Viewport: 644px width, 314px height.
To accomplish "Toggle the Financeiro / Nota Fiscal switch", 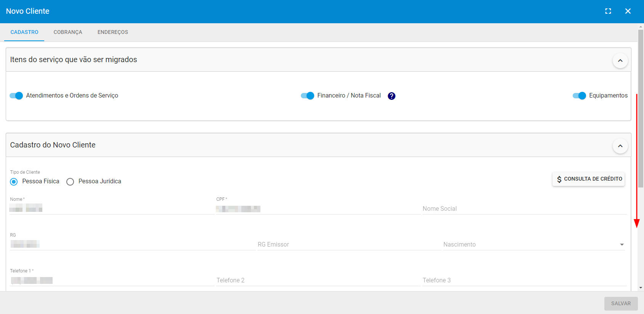I will (x=307, y=96).
